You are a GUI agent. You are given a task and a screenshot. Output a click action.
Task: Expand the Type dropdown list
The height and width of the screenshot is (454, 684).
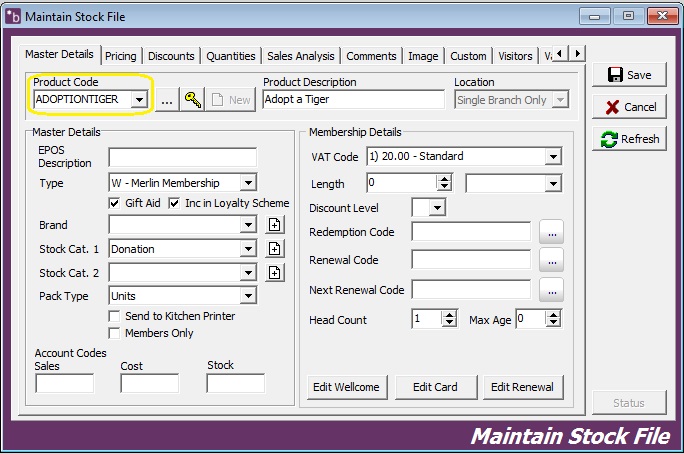248,183
